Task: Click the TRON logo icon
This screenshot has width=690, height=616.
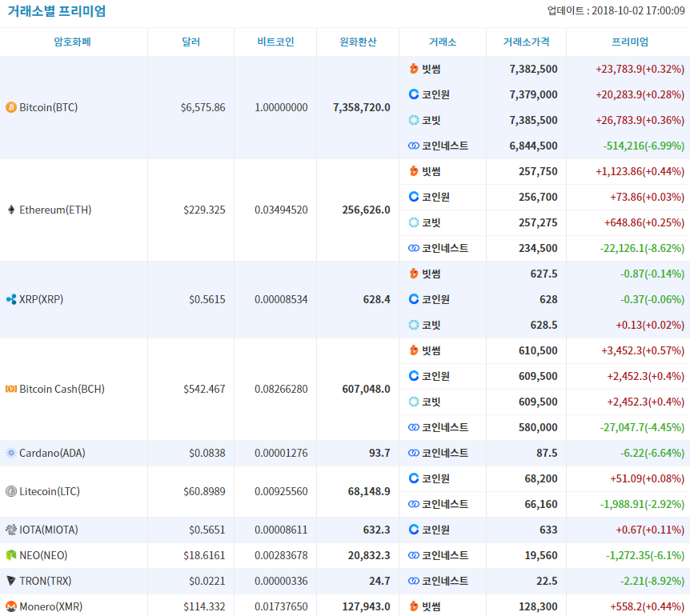Action: coord(11,581)
